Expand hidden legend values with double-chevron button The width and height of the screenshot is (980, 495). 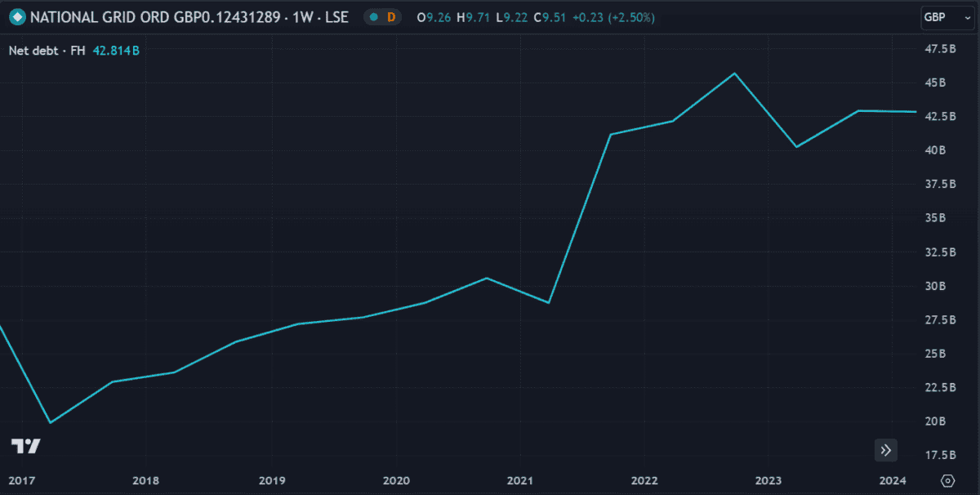coord(885,450)
